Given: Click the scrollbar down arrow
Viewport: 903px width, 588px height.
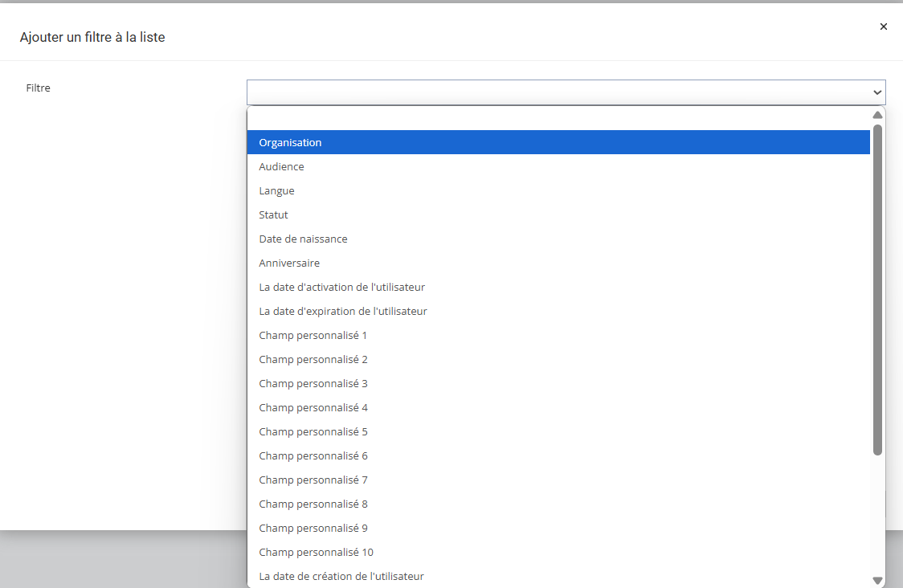Looking at the screenshot, I should click(877, 580).
